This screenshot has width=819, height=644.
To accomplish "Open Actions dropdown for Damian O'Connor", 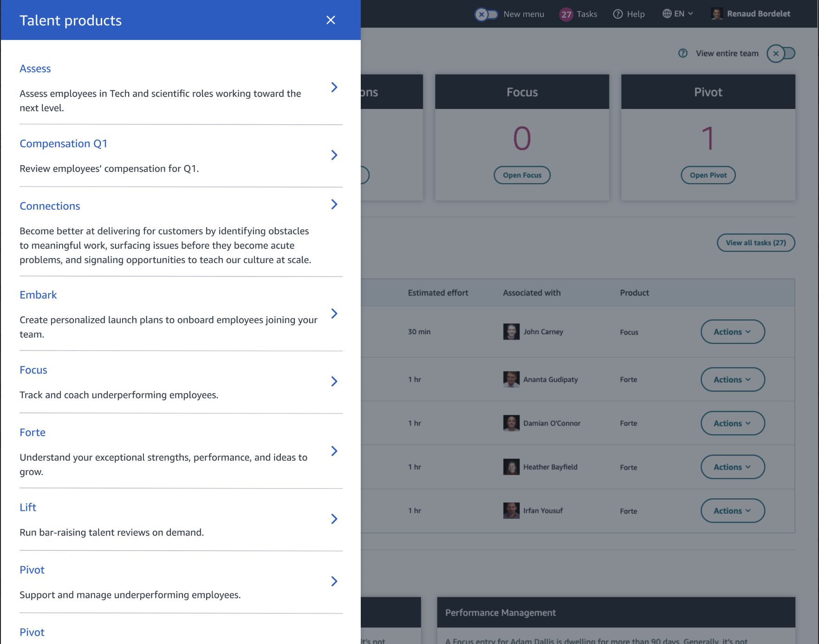I will pyautogui.click(x=733, y=423).
